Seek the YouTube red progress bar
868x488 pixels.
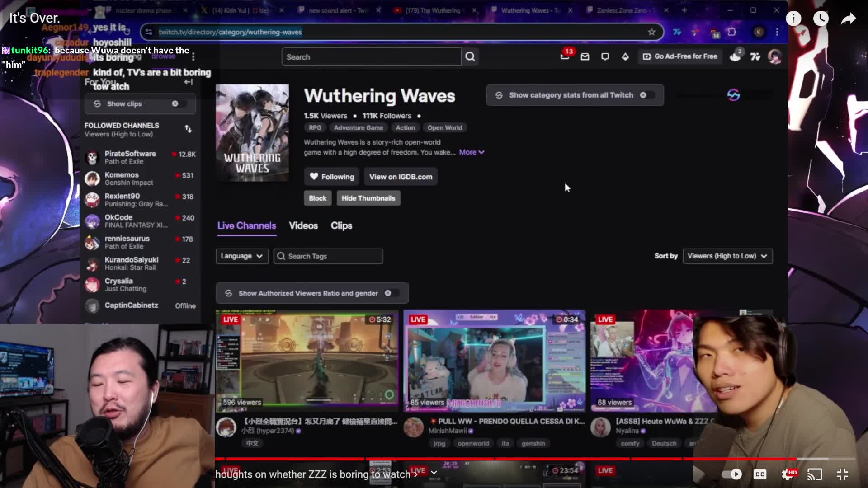pyautogui.click(x=535, y=459)
